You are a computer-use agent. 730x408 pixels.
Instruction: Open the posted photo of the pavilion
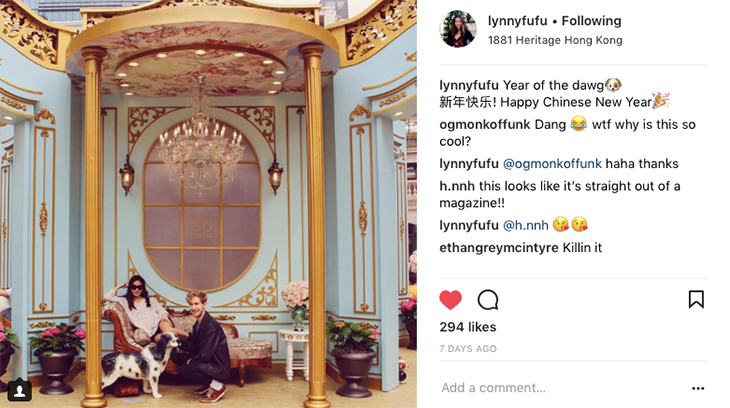coord(208,204)
